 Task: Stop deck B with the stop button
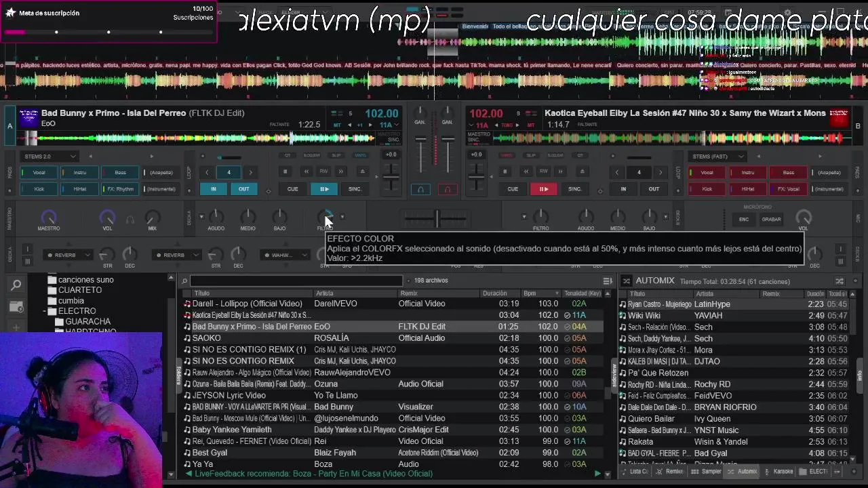505,172
